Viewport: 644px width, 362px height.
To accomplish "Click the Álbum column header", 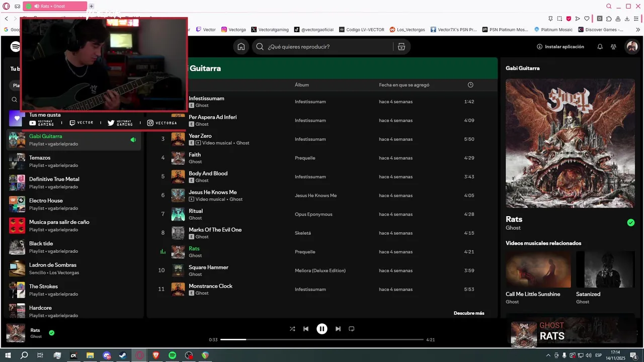I will pyautogui.click(x=302, y=85).
